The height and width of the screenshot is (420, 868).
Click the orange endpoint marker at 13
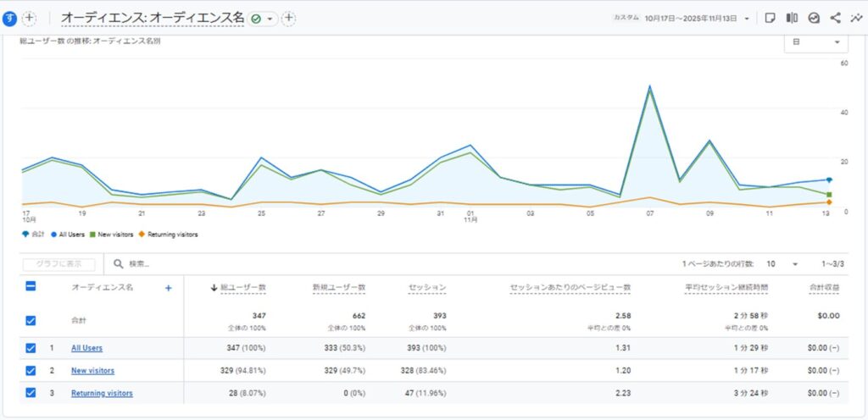pyautogui.click(x=829, y=202)
